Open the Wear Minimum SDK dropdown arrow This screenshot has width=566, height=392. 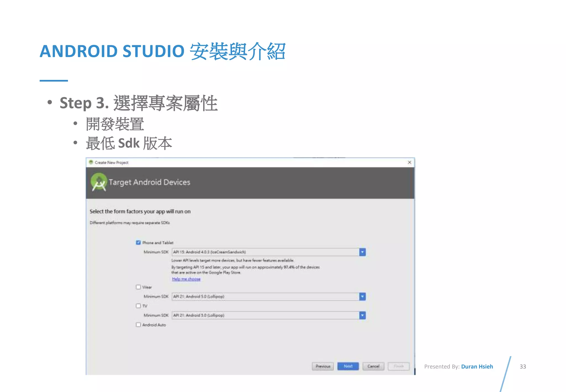(x=362, y=296)
